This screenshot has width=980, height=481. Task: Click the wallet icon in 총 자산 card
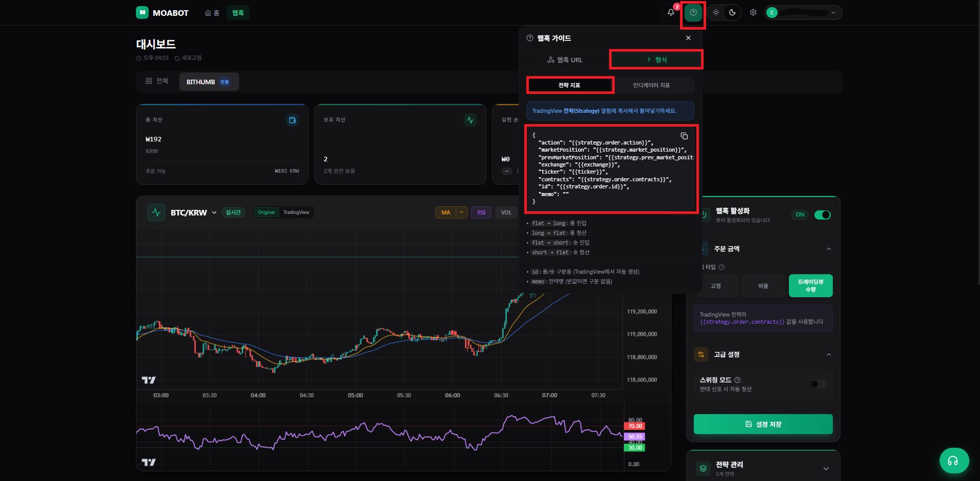pyautogui.click(x=292, y=120)
